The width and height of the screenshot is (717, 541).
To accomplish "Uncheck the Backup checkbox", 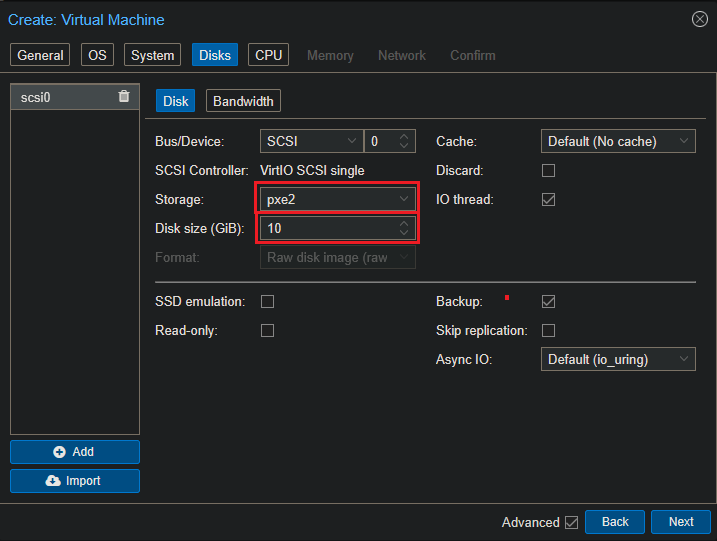I will 548,301.
